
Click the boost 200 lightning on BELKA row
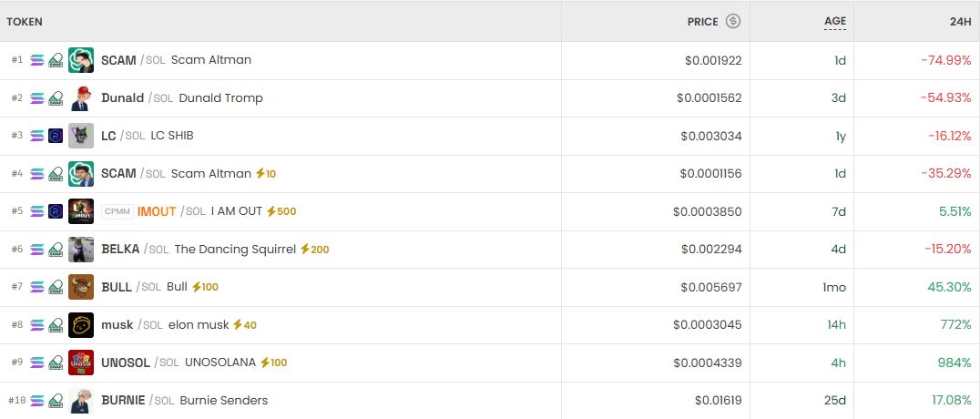(305, 249)
